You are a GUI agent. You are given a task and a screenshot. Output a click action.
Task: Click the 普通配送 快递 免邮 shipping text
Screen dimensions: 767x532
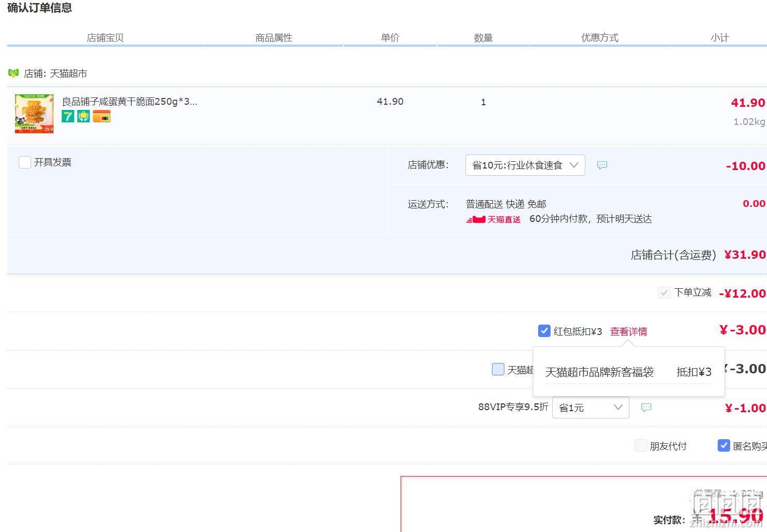pos(506,204)
